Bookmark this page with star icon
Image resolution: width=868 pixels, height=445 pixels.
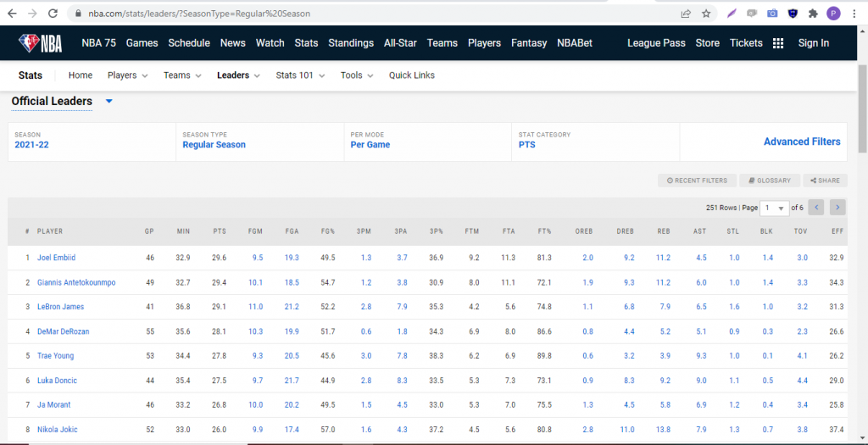(706, 14)
